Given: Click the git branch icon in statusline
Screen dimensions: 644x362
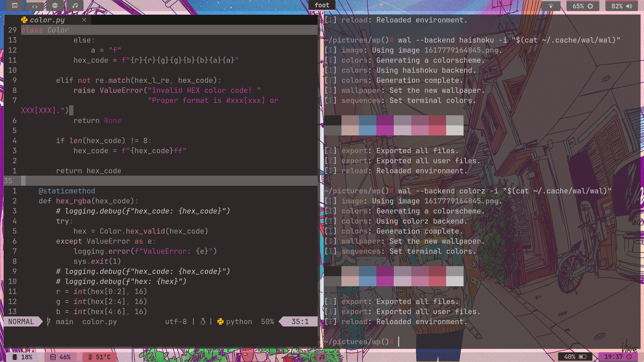Looking at the screenshot, I should click(x=49, y=322).
